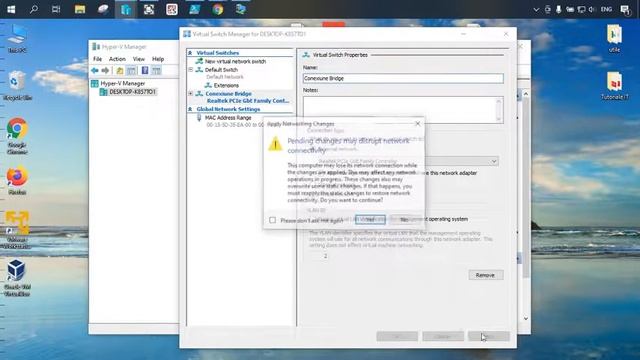Viewport: 640px width, 360px height.
Task: Select Recycle Bin desktop icon
Action: click(17, 85)
